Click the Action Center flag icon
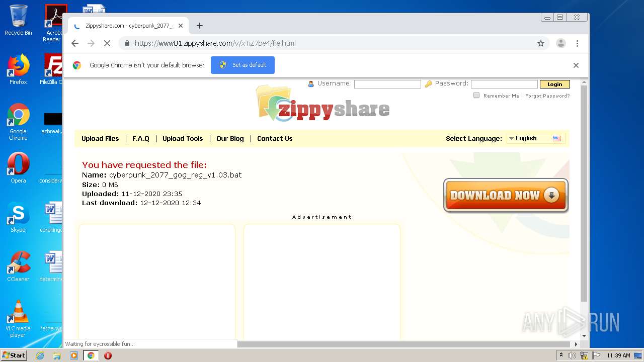Viewport: 644px width, 362px height. tap(596, 355)
